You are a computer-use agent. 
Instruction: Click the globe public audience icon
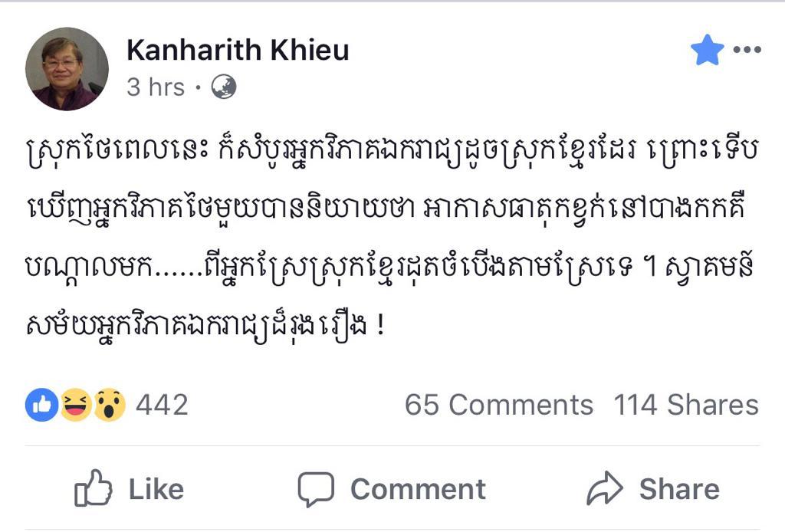[224, 87]
